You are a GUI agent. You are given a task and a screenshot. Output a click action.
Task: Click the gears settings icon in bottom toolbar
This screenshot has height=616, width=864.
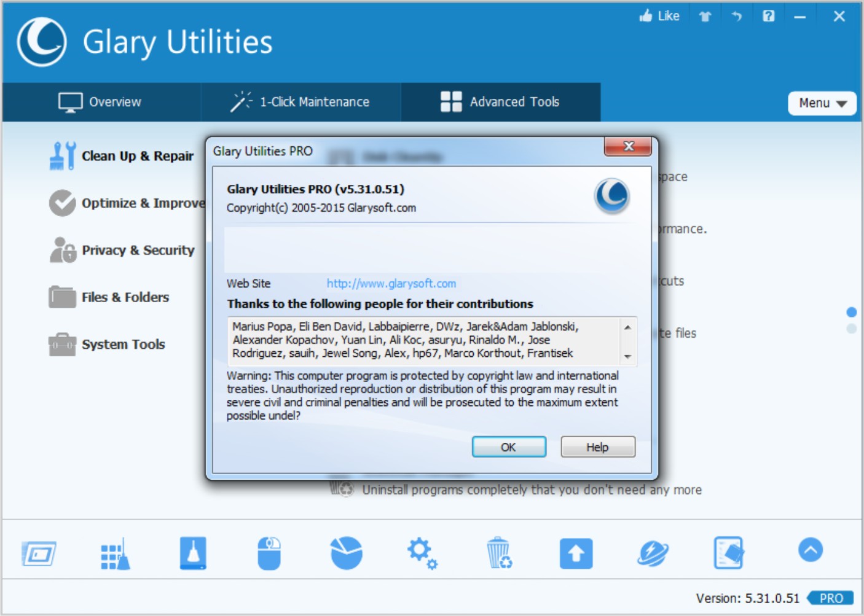tap(420, 553)
